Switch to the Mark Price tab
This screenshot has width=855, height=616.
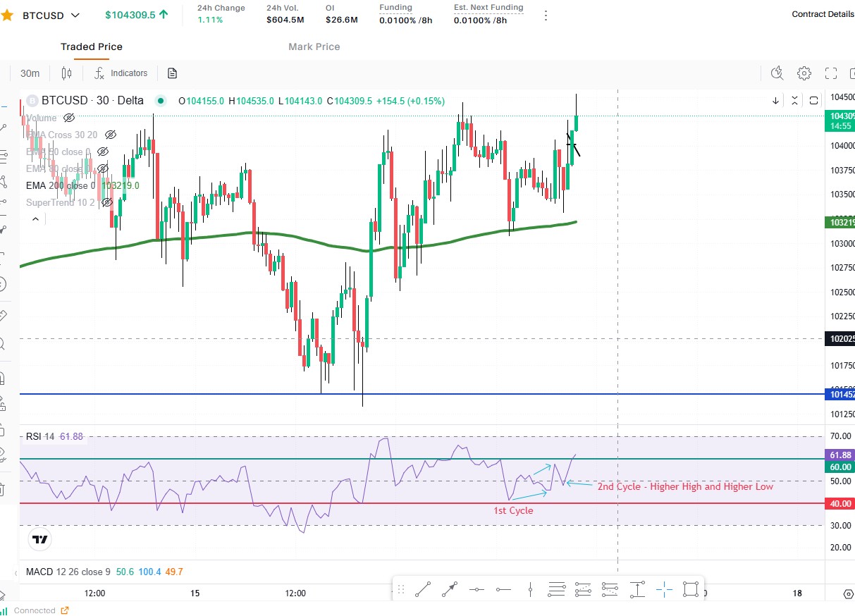click(x=314, y=47)
